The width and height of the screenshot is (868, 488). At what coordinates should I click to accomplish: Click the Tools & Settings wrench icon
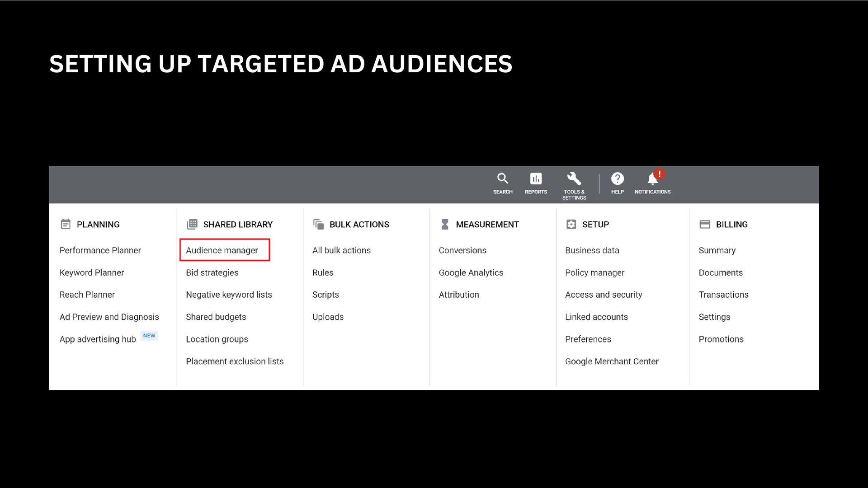click(x=574, y=179)
